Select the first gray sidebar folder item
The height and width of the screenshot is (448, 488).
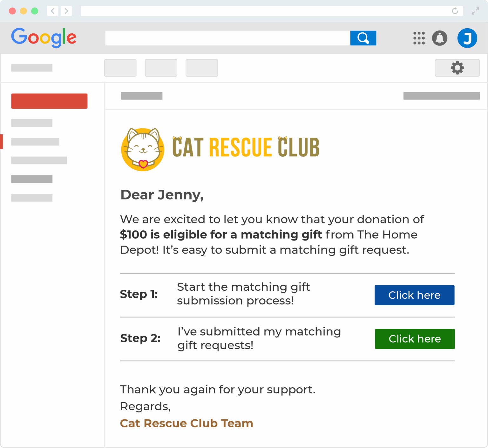pos(31,123)
